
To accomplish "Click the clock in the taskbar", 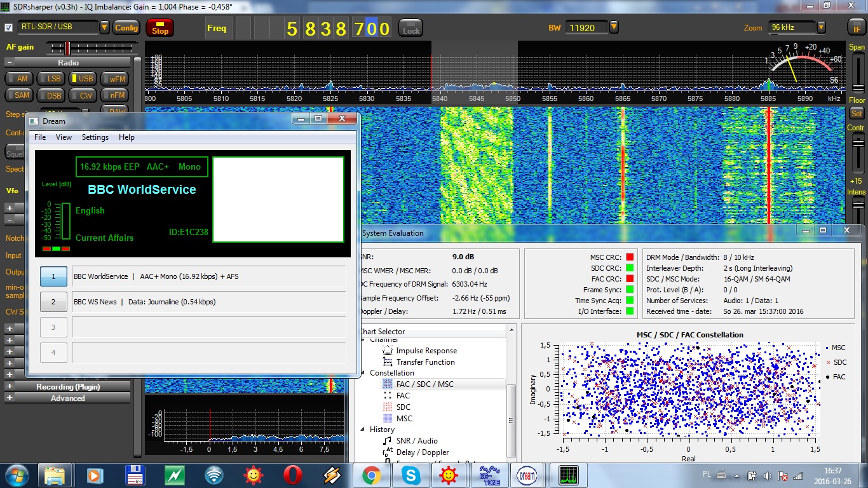I will pos(832,475).
